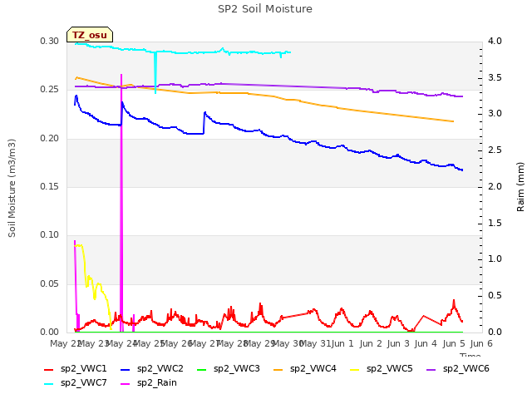The height and width of the screenshot is (399, 532).
Task: Click the green sp2_VWC3 legend color marker
Action: tap(202, 370)
